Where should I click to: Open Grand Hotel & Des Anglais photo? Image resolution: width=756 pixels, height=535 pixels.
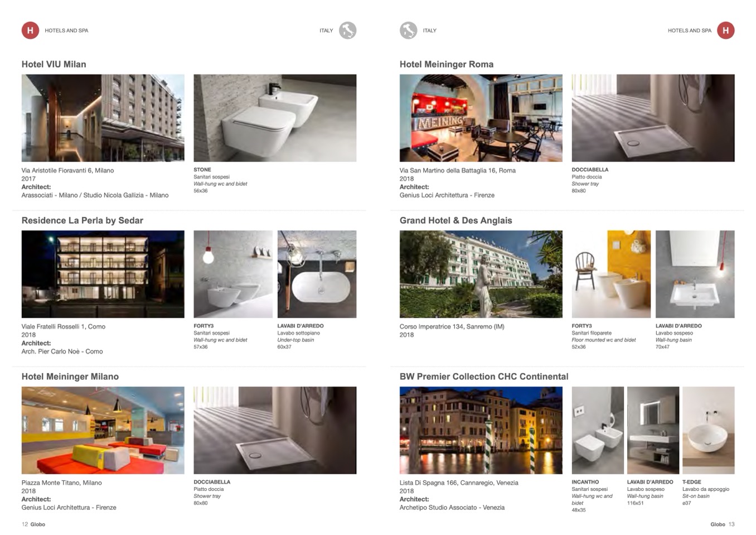click(481, 274)
